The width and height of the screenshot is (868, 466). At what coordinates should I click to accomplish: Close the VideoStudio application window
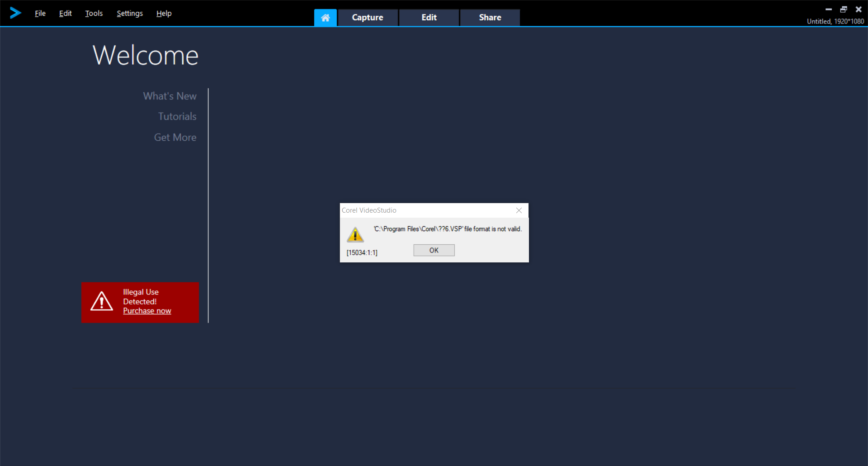click(858, 9)
